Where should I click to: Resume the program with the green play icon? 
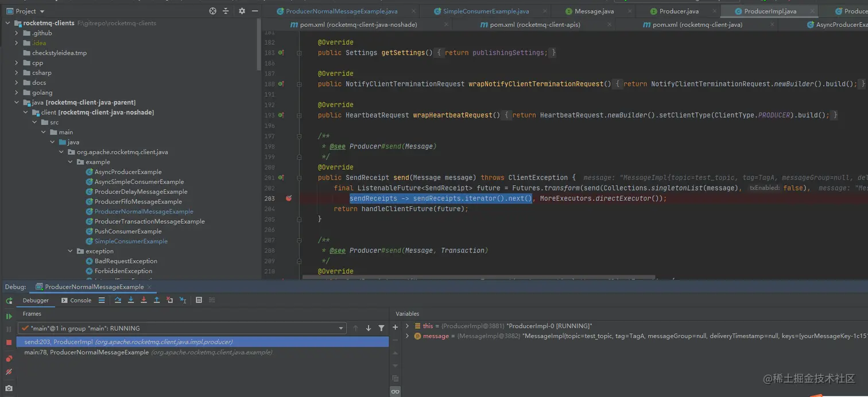click(x=9, y=316)
